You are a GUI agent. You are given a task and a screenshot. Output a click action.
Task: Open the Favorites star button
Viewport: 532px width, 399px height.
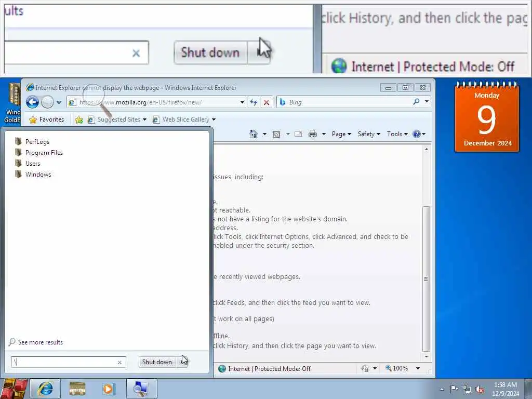pos(46,119)
